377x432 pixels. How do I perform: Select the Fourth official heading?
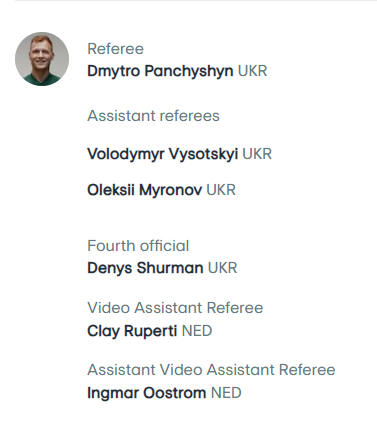coord(138,246)
